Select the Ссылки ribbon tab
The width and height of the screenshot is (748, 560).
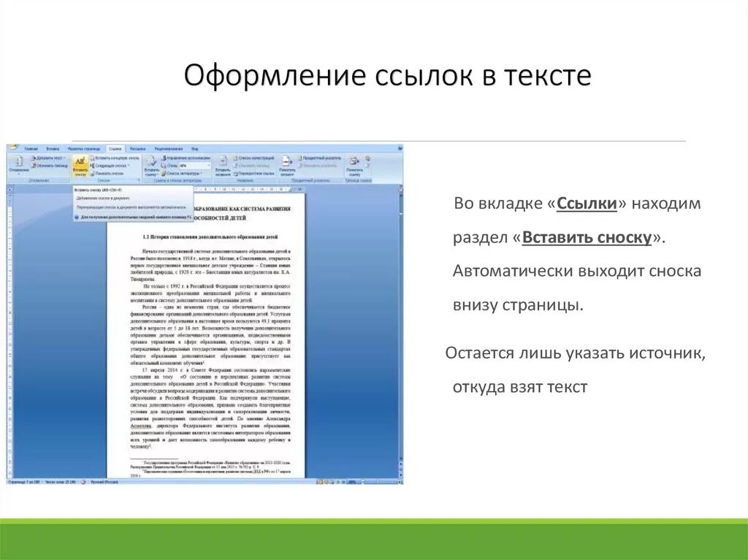point(115,149)
